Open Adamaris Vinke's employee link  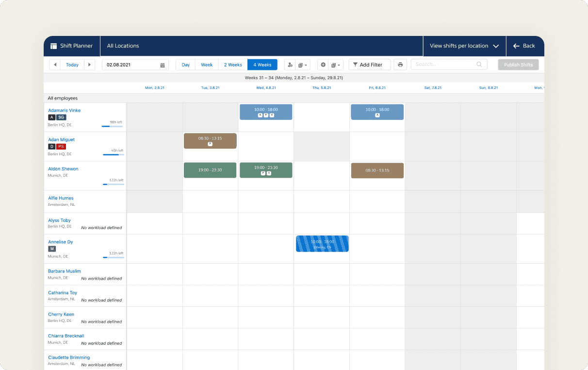point(65,110)
